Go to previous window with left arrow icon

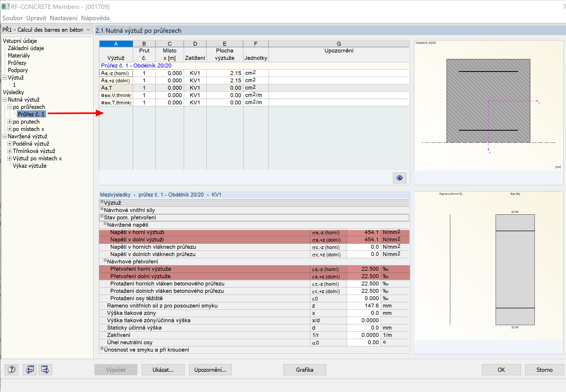point(30,370)
